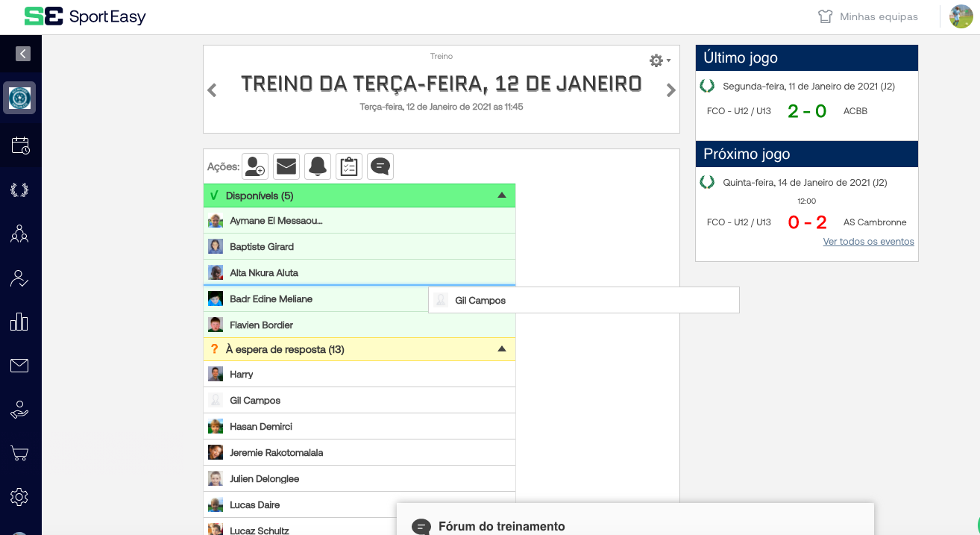Click the speech bubble action icon

coord(380,166)
